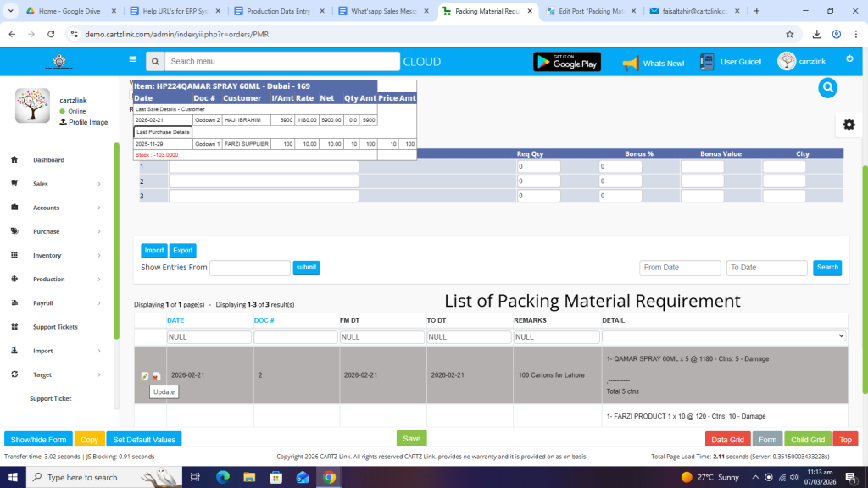This screenshot has width=868, height=488.
Task: Open the settings gear icon
Action: pos(849,125)
